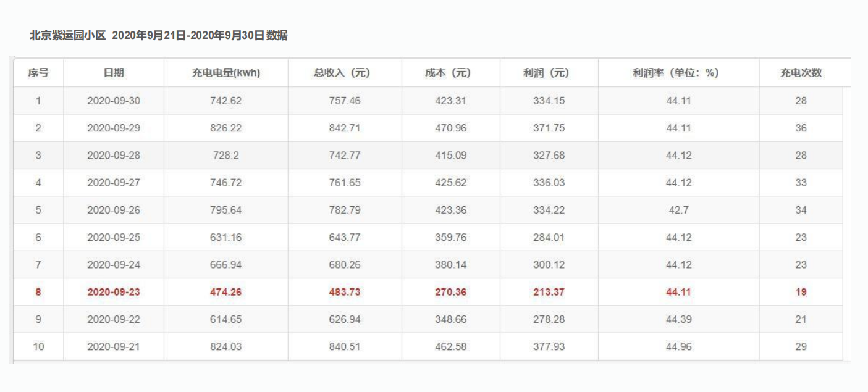868x392 pixels.
Task: Click the 300.12 profit cell
Action: [x=549, y=265]
